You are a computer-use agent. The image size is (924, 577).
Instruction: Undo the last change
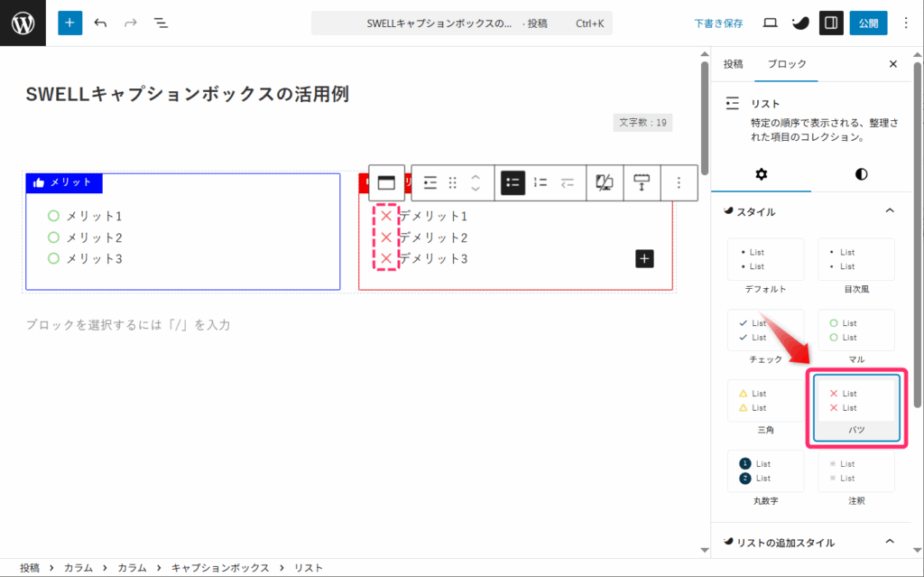(100, 23)
